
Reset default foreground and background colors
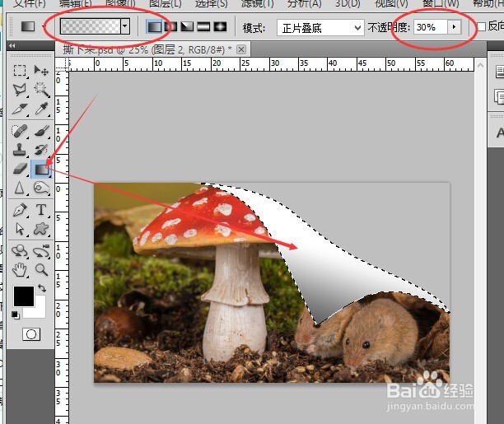(16, 315)
